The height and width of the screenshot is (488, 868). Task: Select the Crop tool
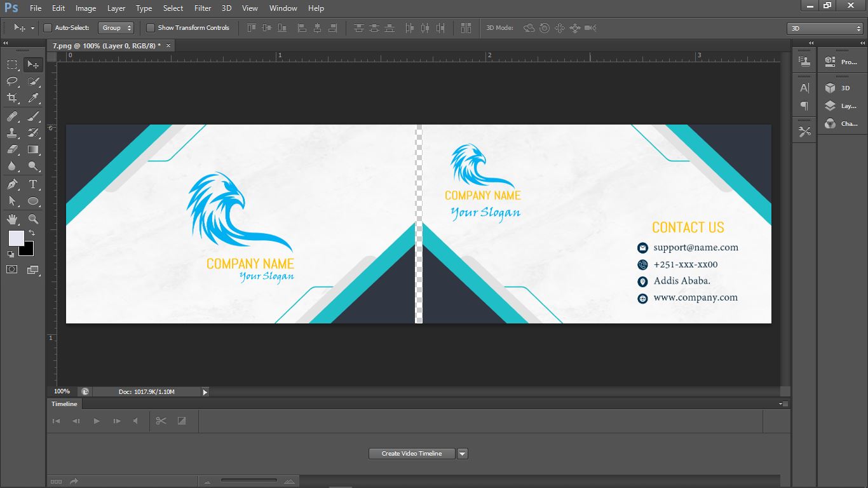pos(12,98)
